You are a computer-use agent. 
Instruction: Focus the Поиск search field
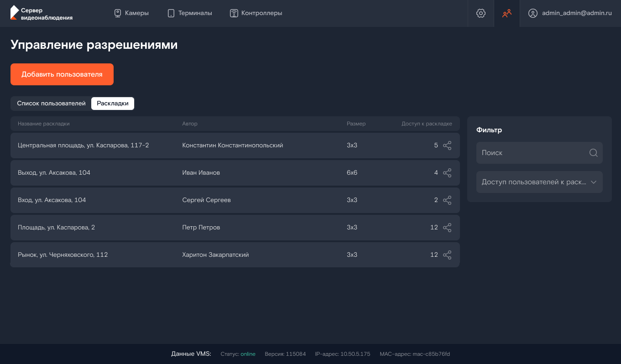[539, 153]
